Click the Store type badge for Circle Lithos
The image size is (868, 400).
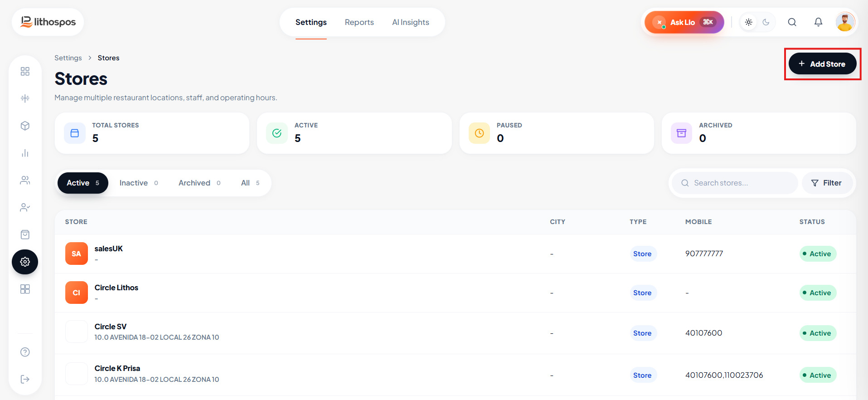642,293
